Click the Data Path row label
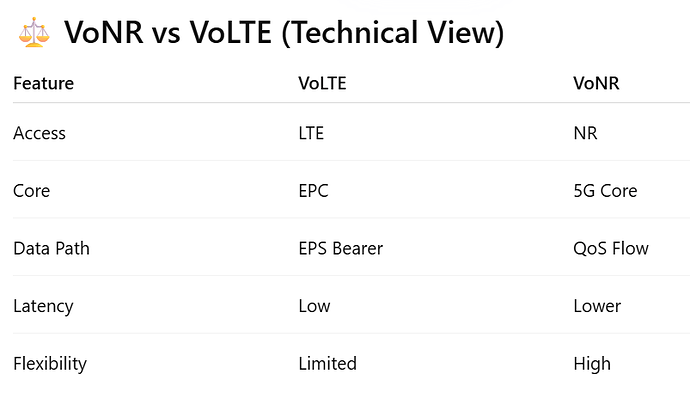This screenshot has width=690, height=416. coord(51,248)
